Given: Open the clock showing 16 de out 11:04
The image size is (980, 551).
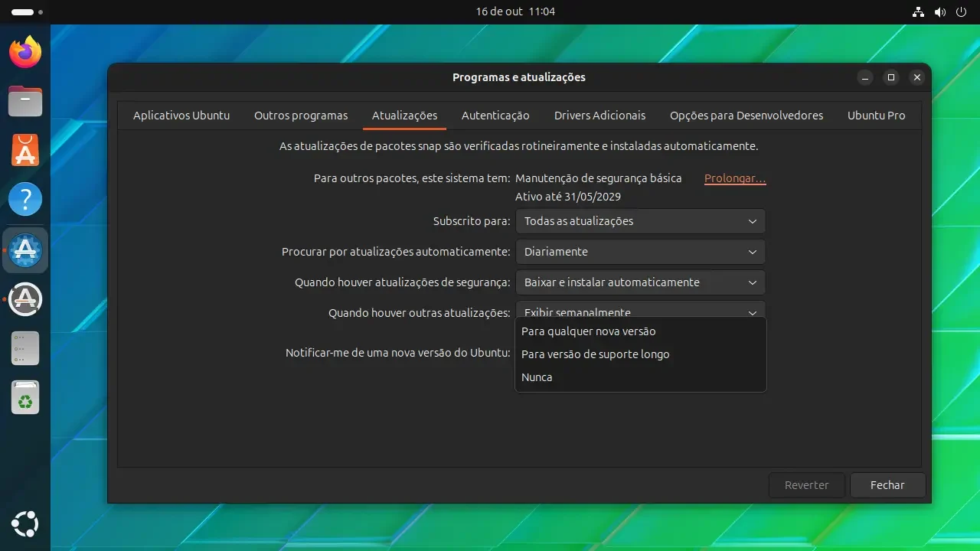Looking at the screenshot, I should coord(515,11).
